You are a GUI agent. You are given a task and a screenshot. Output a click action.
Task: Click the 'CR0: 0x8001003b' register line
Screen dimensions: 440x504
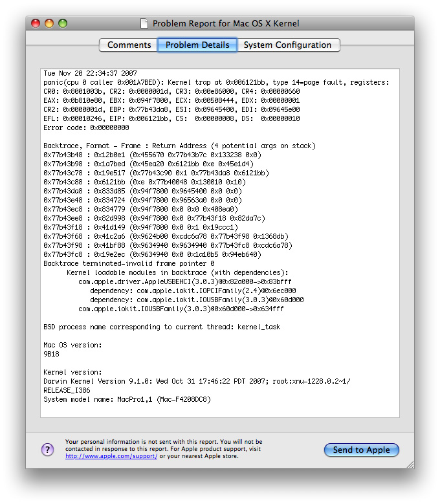point(171,91)
